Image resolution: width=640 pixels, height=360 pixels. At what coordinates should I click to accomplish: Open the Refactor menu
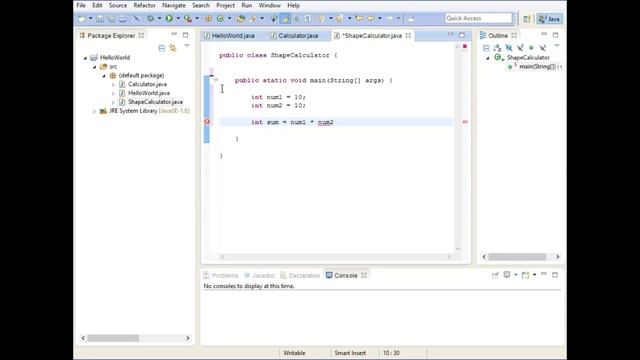click(144, 5)
